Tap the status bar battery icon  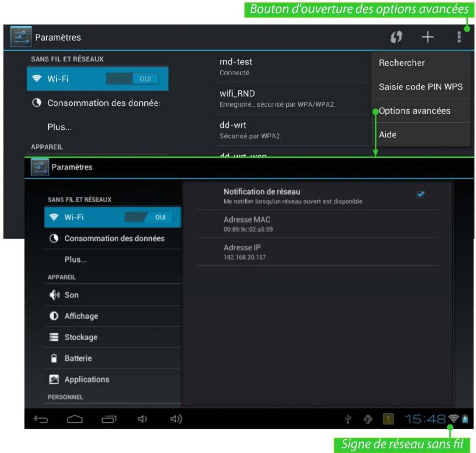(465, 419)
